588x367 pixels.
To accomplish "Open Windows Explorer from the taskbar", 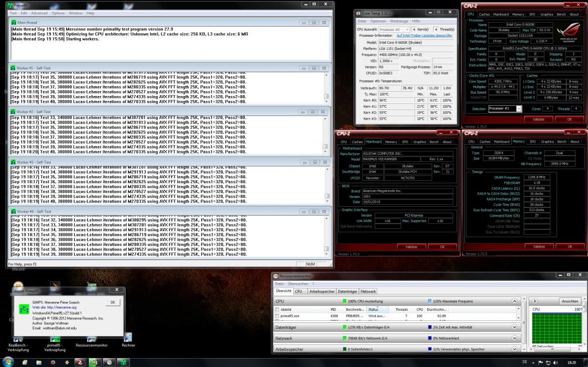I will [x=39, y=363].
